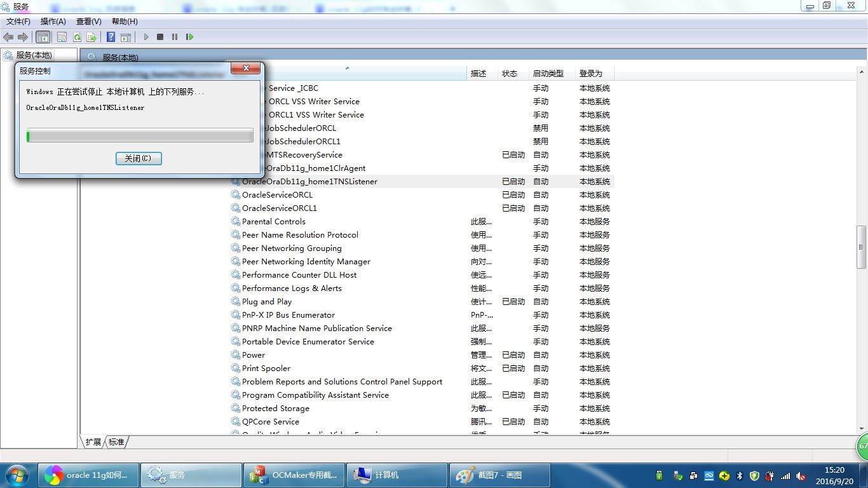This screenshot has width=868, height=488.
Task: Select the Peer Networking Grouping service
Action: click(x=292, y=248)
